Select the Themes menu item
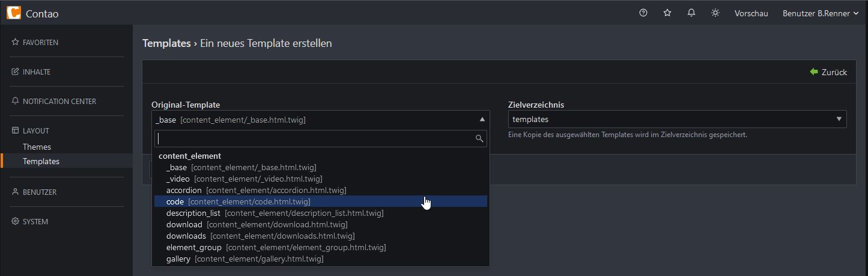This screenshot has height=276, width=868. pos(37,147)
